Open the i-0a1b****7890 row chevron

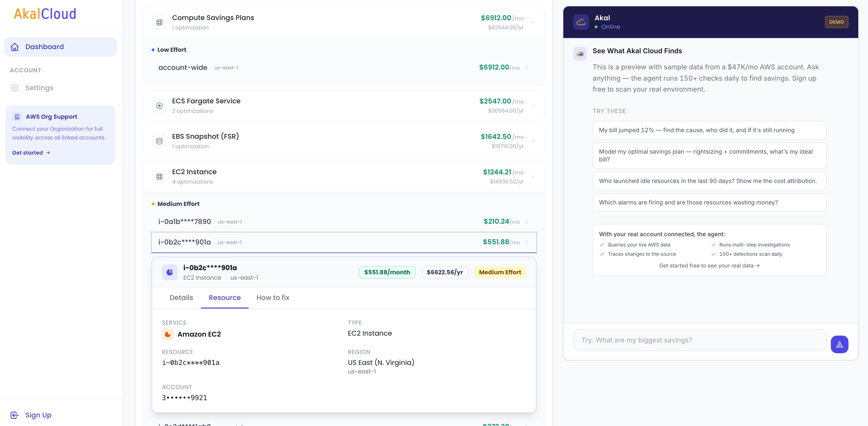coord(527,222)
